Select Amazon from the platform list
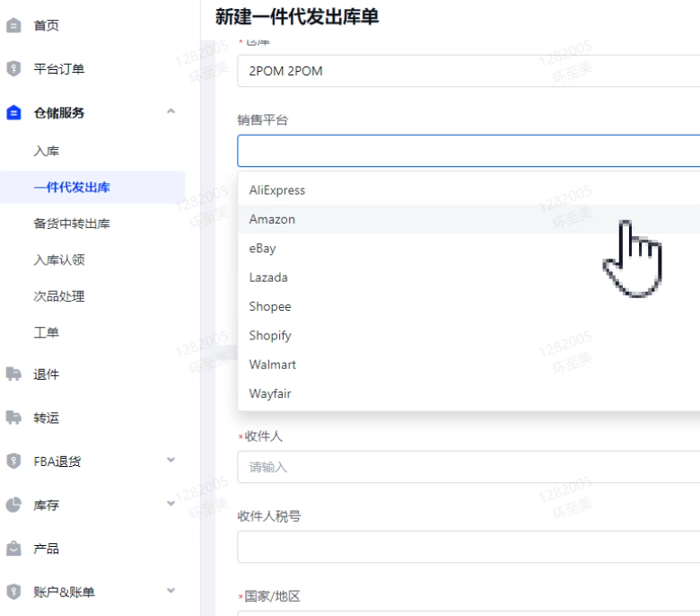This screenshot has width=700, height=616. pyautogui.click(x=468, y=219)
